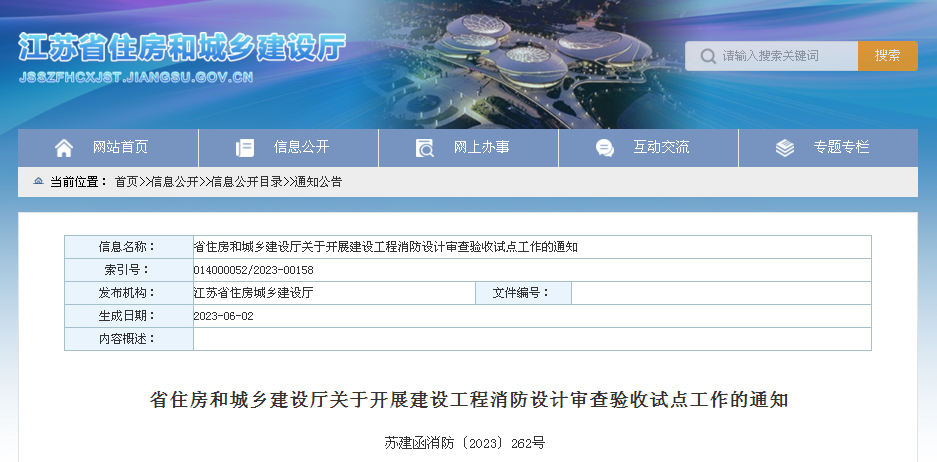
Task: Click the search-page icon beside 网上办事
Action: (424, 148)
